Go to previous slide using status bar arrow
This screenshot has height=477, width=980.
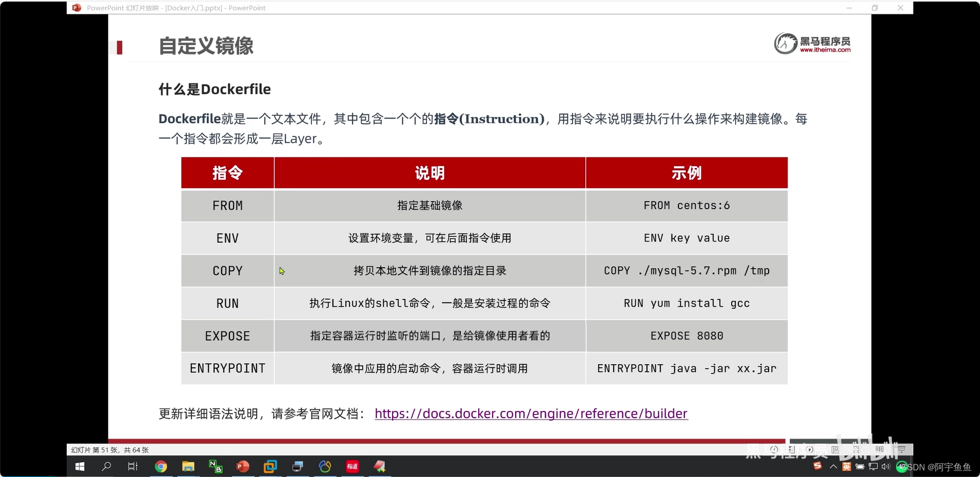[774, 449]
